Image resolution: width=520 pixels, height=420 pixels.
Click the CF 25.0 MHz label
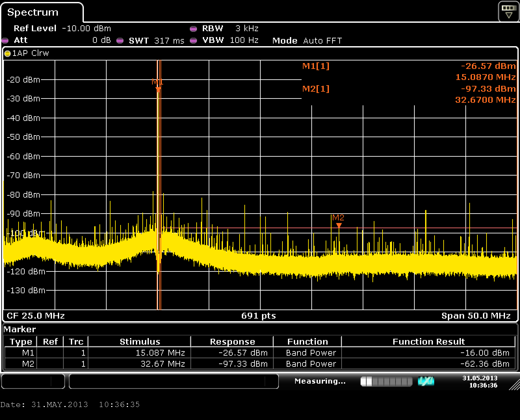click(36, 316)
